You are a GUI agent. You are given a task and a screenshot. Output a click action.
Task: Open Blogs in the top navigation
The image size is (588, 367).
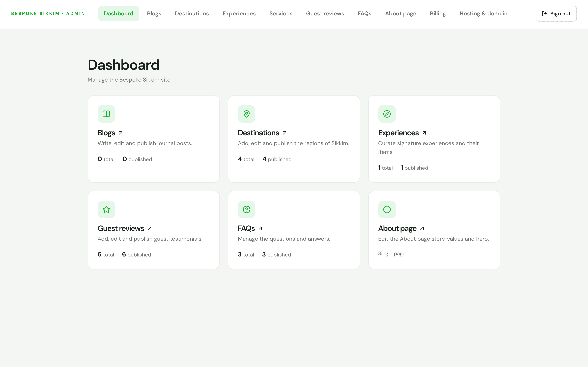[154, 14]
